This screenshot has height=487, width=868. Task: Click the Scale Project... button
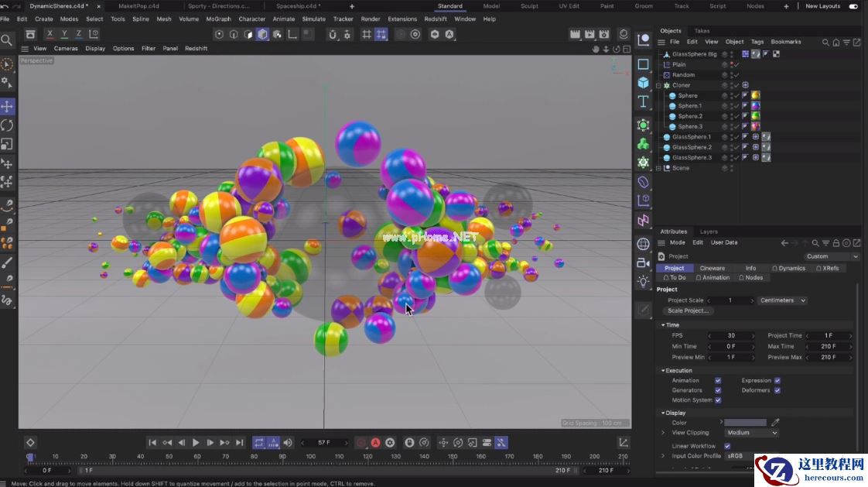689,310
